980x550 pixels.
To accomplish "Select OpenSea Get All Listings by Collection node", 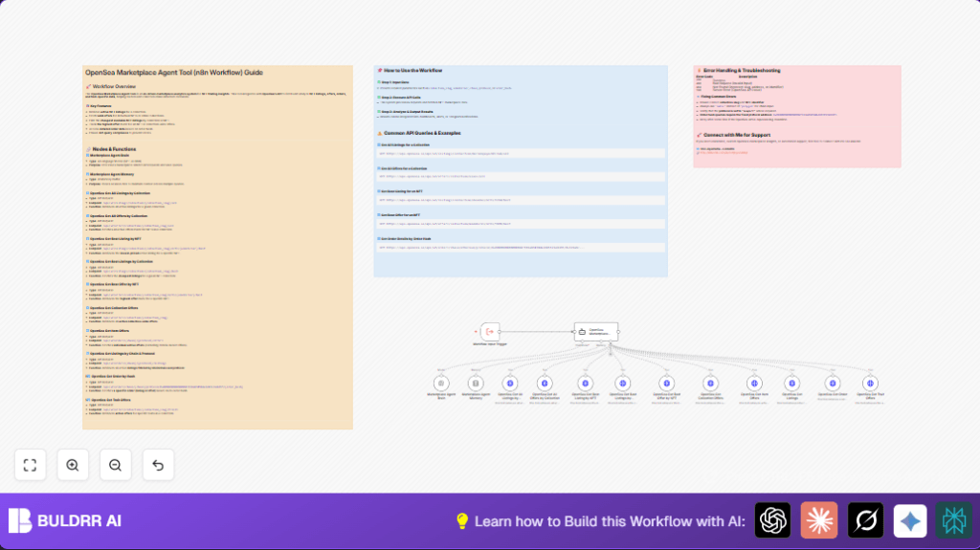I will [x=510, y=384].
